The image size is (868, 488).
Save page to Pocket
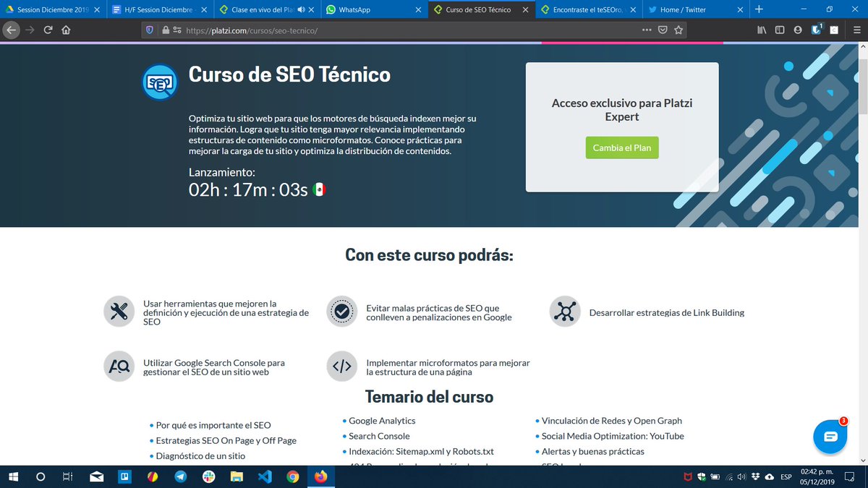tap(663, 30)
